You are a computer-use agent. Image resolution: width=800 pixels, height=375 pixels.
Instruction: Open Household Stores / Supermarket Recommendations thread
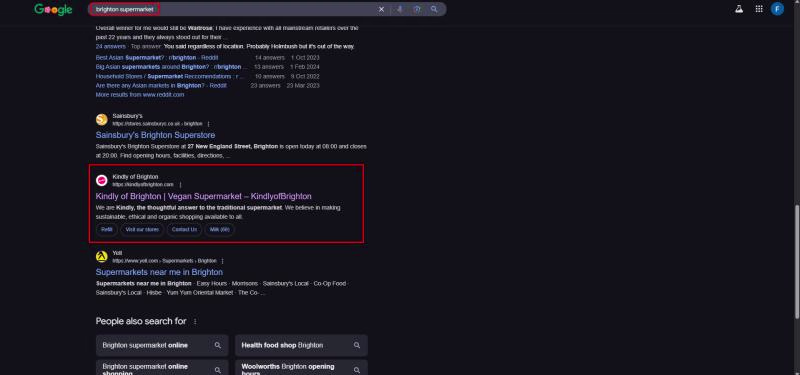coord(170,77)
